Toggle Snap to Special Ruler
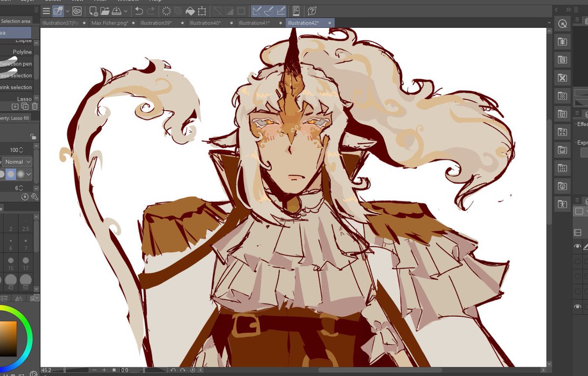The width and height of the screenshot is (588, 376). click(269, 11)
